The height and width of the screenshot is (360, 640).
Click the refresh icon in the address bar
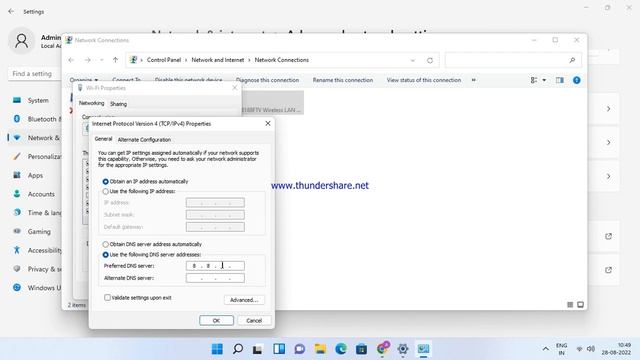pyautogui.click(x=430, y=60)
